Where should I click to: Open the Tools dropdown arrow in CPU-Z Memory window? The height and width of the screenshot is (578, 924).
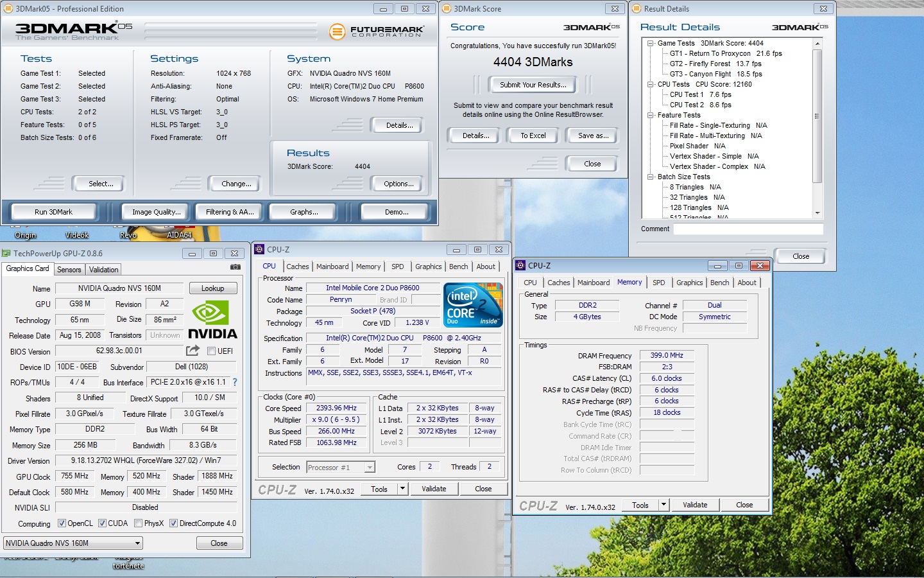coord(664,505)
